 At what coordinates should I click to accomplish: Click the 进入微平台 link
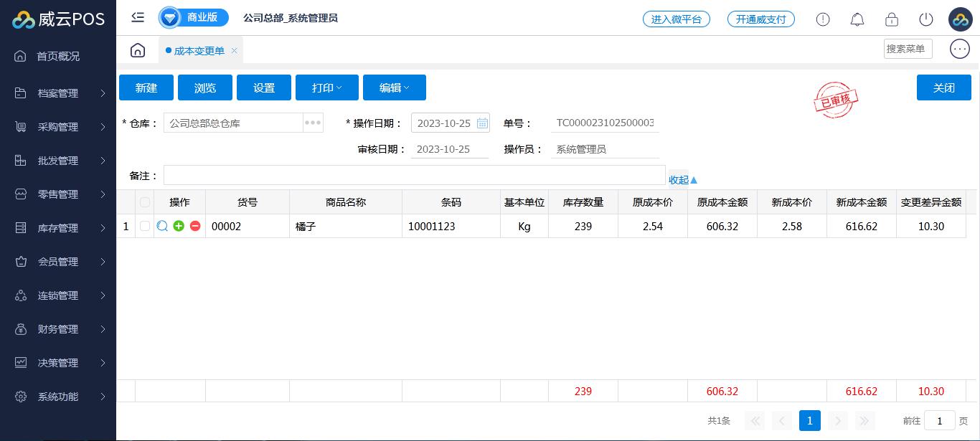pos(676,19)
